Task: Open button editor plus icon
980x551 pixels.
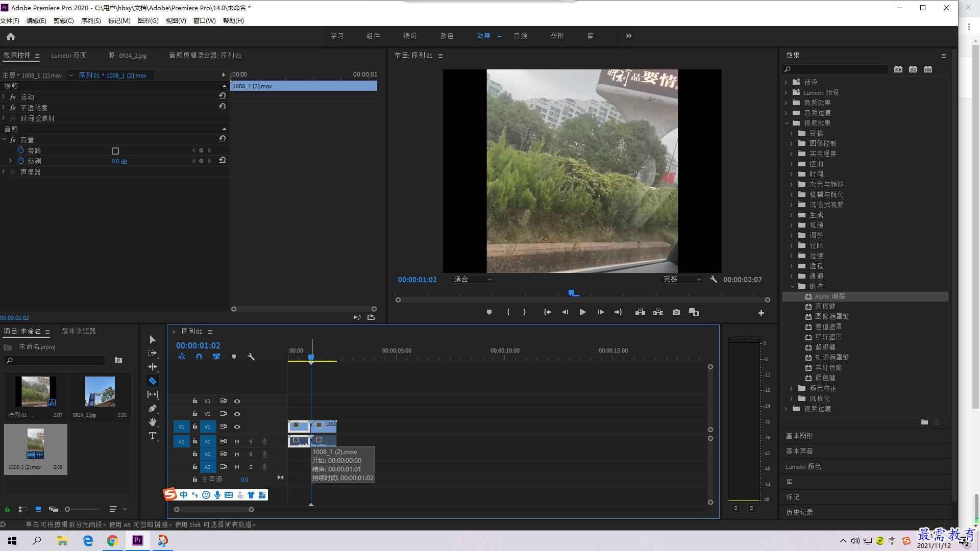Action: [761, 313]
